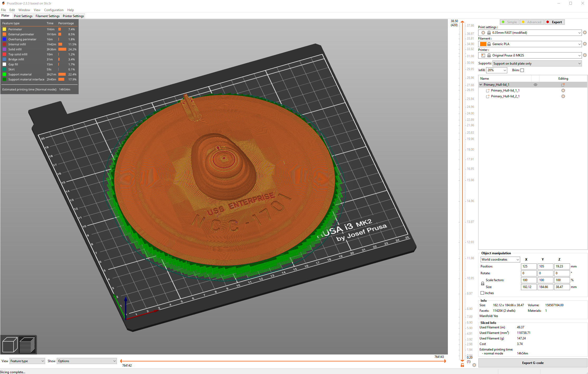Click lock icon in Print settings combo
The width and height of the screenshot is (588, 374).
[x=489, y=33]
